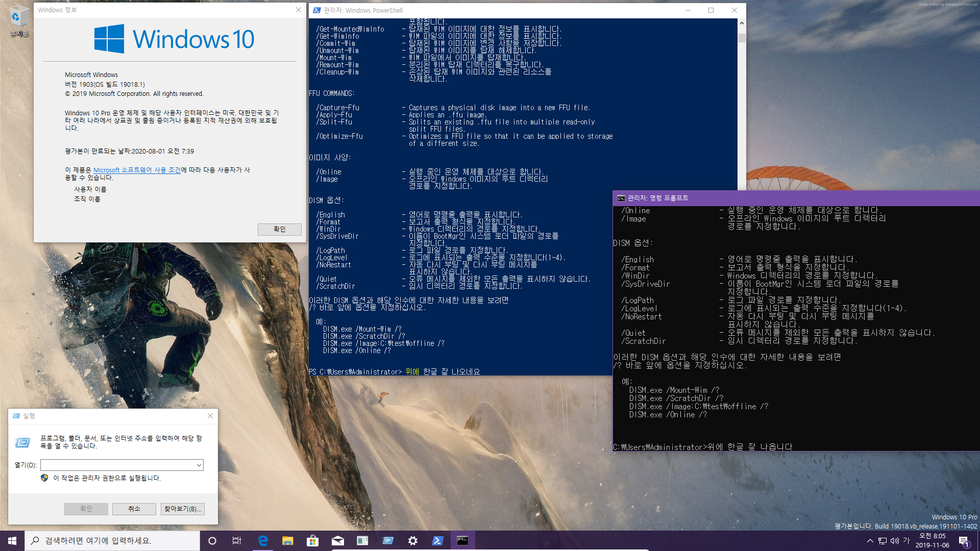This screenshot has height=551, width=980.
Task: Select the Recycle Bin desktop icon
Action: [19, 21]
